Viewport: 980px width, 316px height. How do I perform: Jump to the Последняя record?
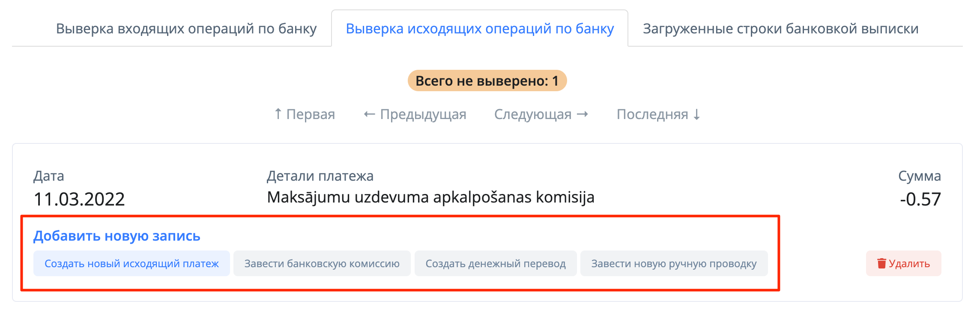(x=658, y=114)
